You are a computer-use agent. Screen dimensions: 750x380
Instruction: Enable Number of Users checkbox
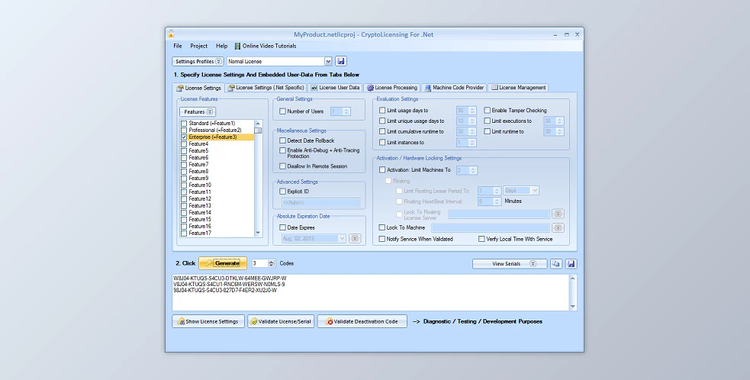point(283,112)
